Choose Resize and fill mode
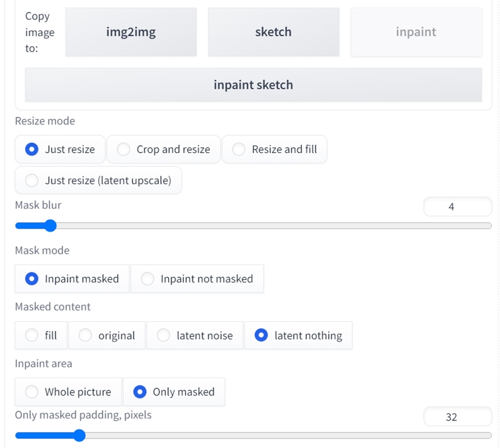The image size is (500, 448). pos(274,149)
